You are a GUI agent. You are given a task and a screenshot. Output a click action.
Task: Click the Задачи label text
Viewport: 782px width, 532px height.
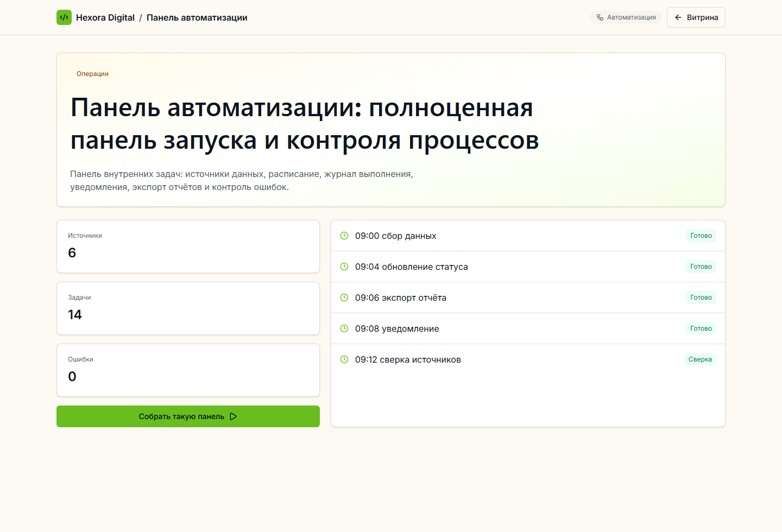point(79,297)
